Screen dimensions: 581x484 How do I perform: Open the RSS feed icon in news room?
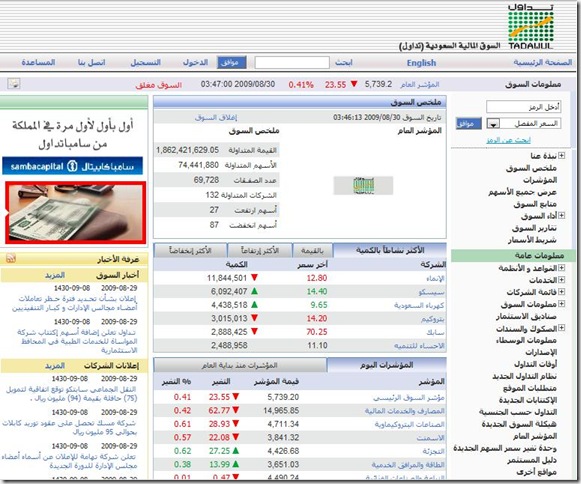[x=11, y=259]
